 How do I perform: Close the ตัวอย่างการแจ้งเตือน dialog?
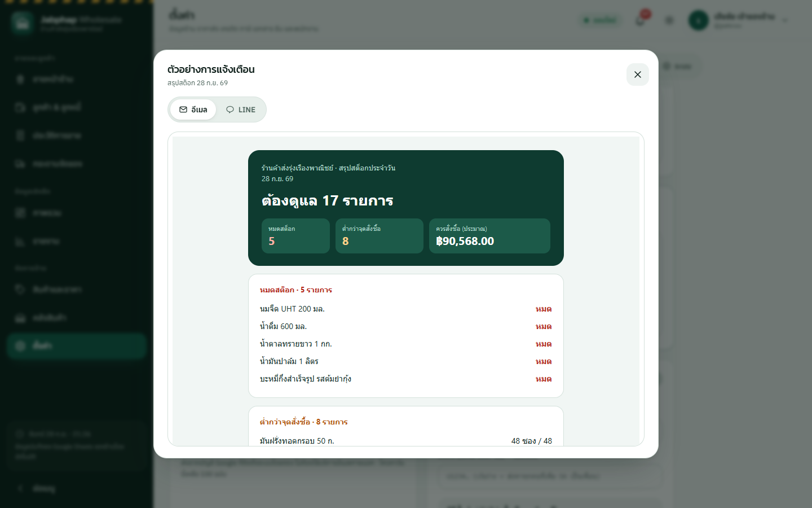pos(637,75)
